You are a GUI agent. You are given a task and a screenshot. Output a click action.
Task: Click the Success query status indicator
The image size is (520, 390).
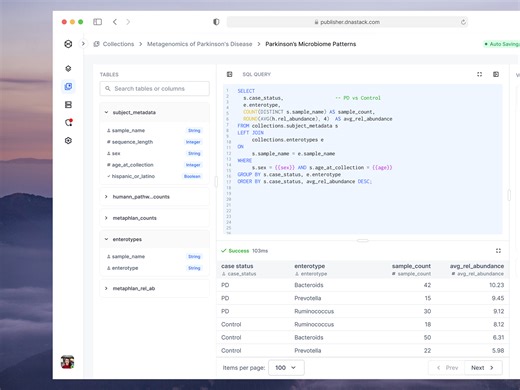coord(235,251)
